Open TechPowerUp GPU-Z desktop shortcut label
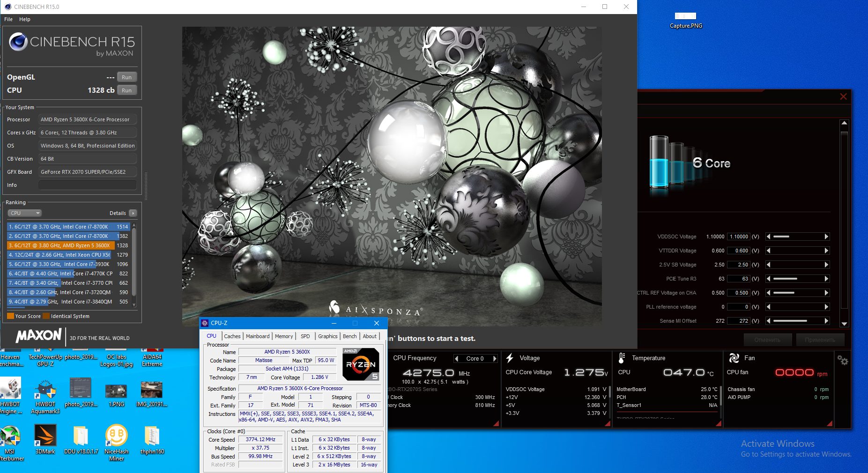 coord(45,361)
